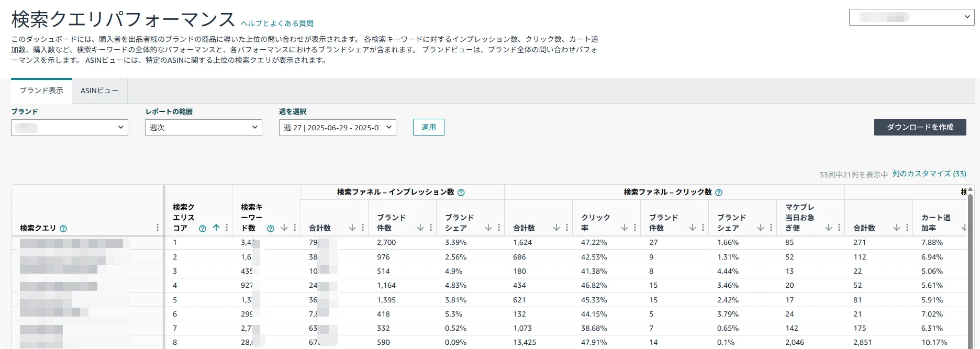980x349 pixels.
Task: Select the 検索クエリ column header label
Action: pos(38,228)
